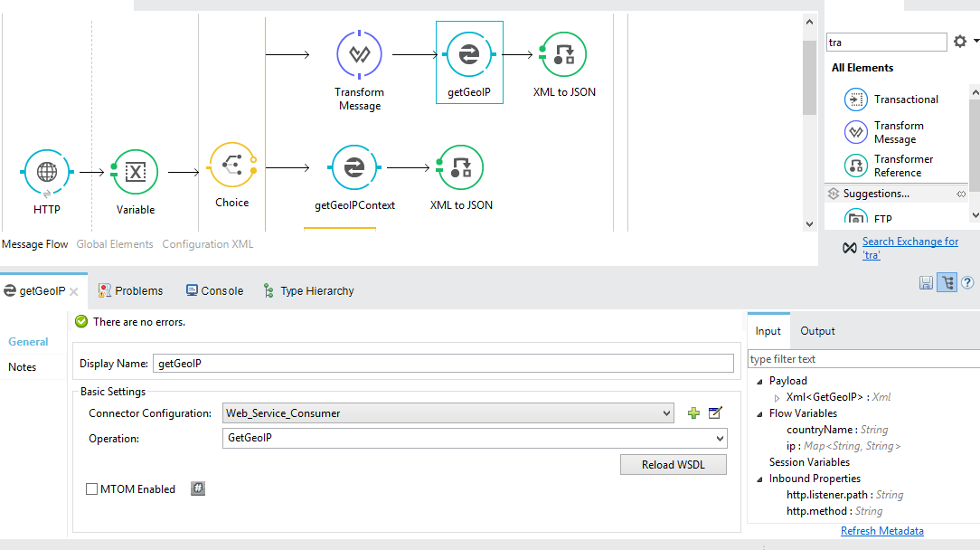980x550 pixels.
Task: Collapse the Flow Variables tree section
Action: pyautogui.click(x=759, y=413)
